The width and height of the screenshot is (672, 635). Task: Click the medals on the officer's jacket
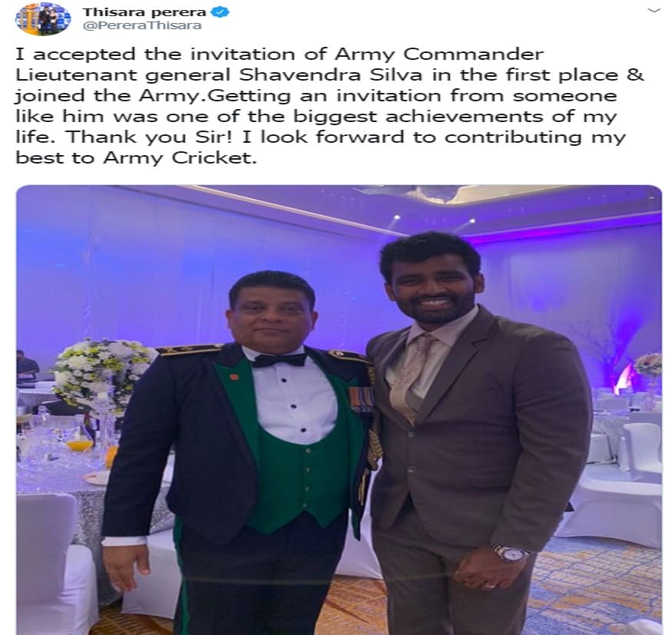point(362,399)
